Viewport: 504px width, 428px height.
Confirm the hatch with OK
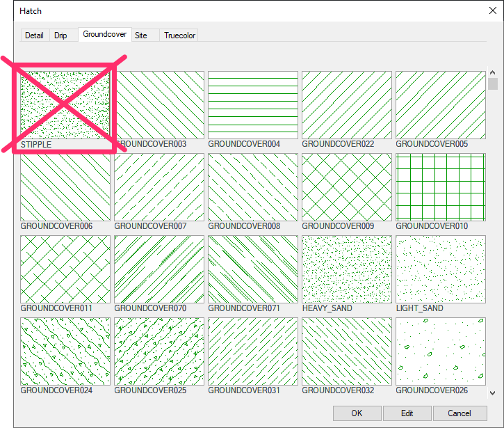tap(357, 413)
